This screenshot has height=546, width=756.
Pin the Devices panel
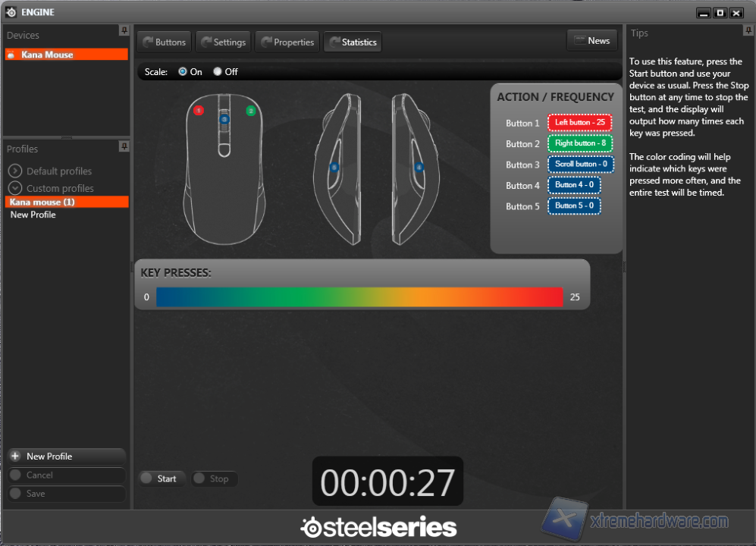[124, 30]
